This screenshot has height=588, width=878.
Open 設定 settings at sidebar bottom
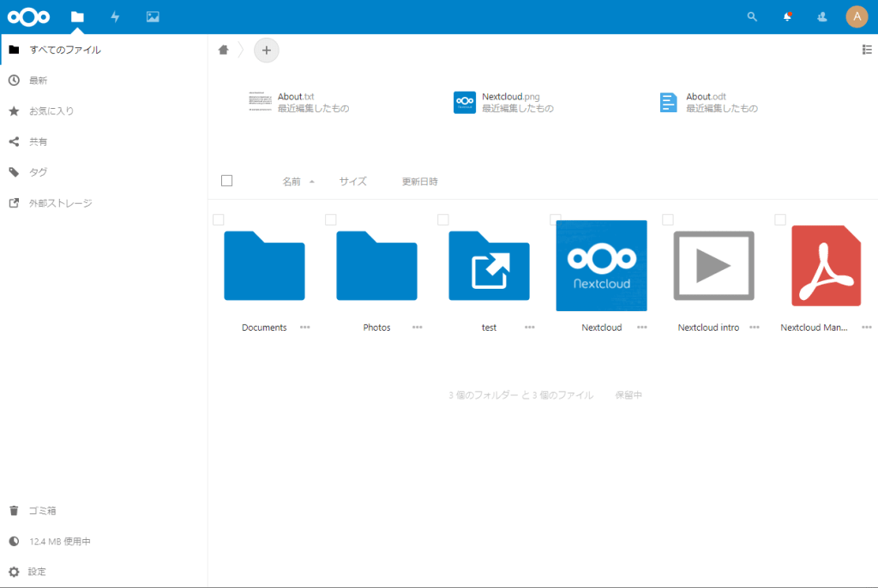[104, 572]
